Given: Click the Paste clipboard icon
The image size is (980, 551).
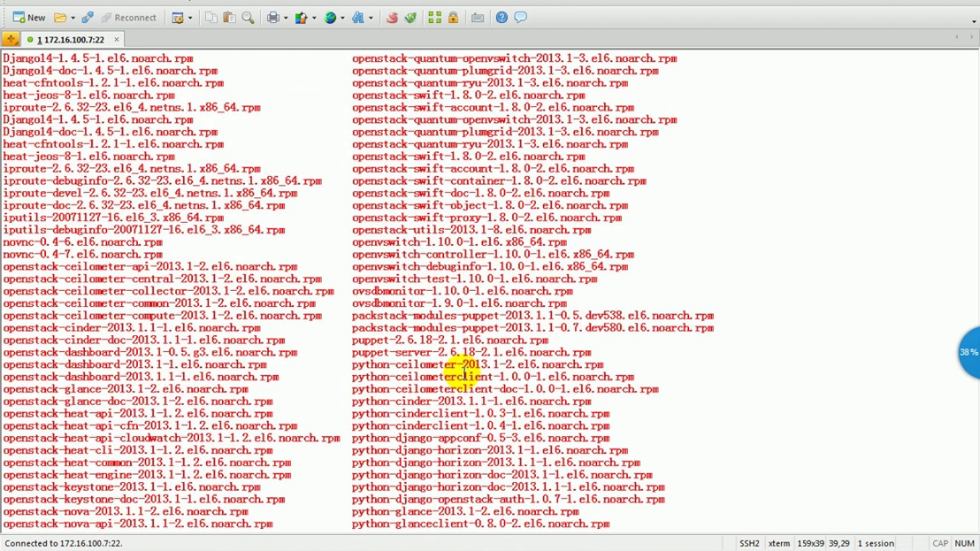Looking at the screenshot, I should click(230, 17).
